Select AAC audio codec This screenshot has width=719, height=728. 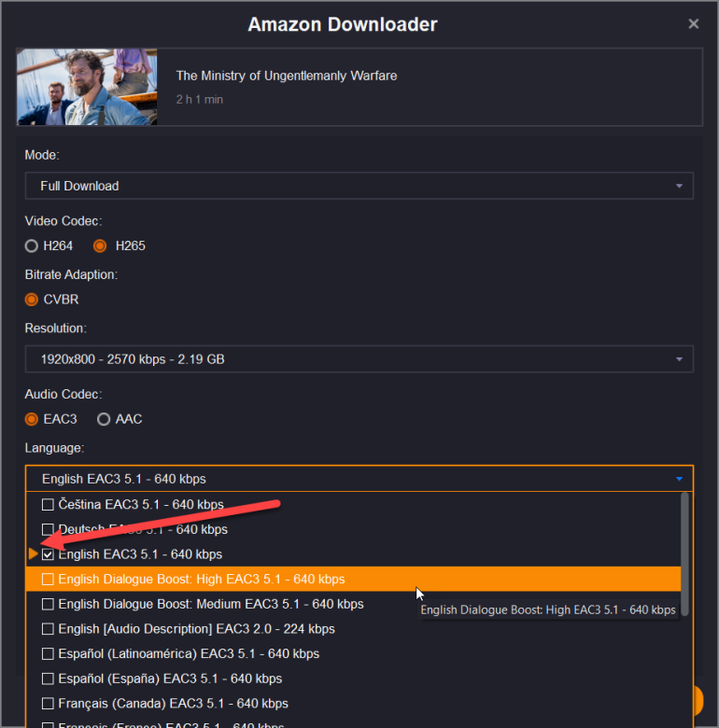(x=104, y=419)
